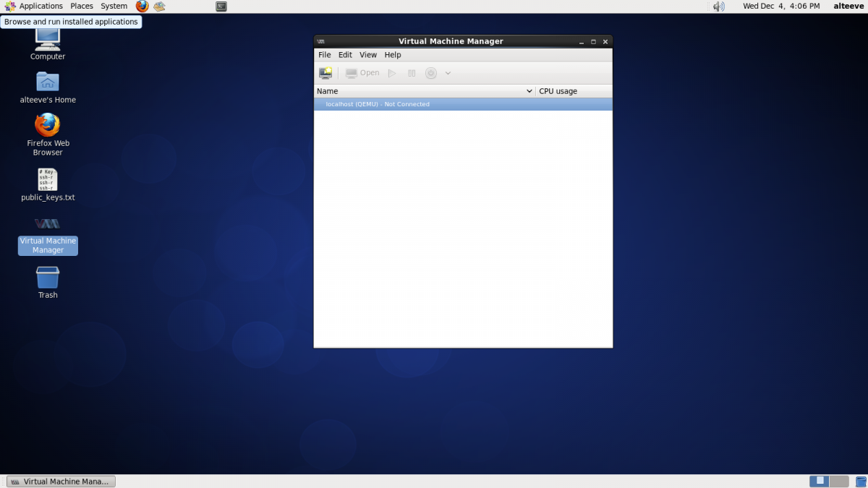
Task: Open the View menu
Action: point(368,55)
